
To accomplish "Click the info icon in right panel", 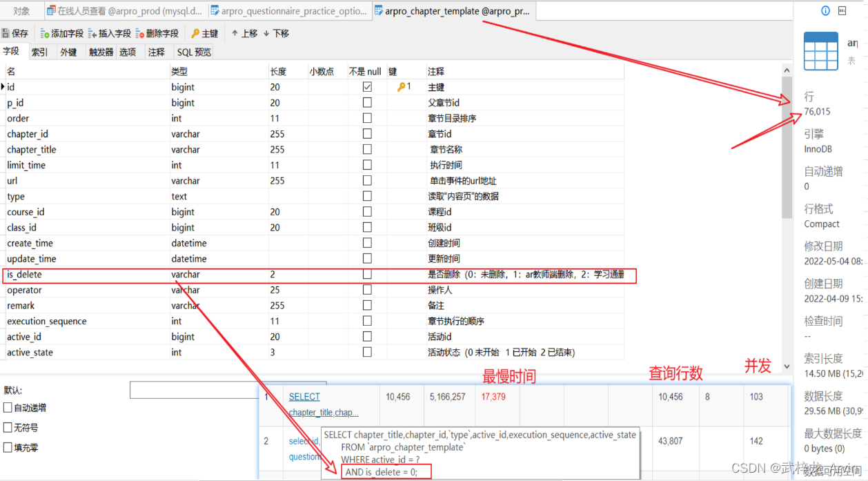I will pyautogui.click(x=825, y=11).
